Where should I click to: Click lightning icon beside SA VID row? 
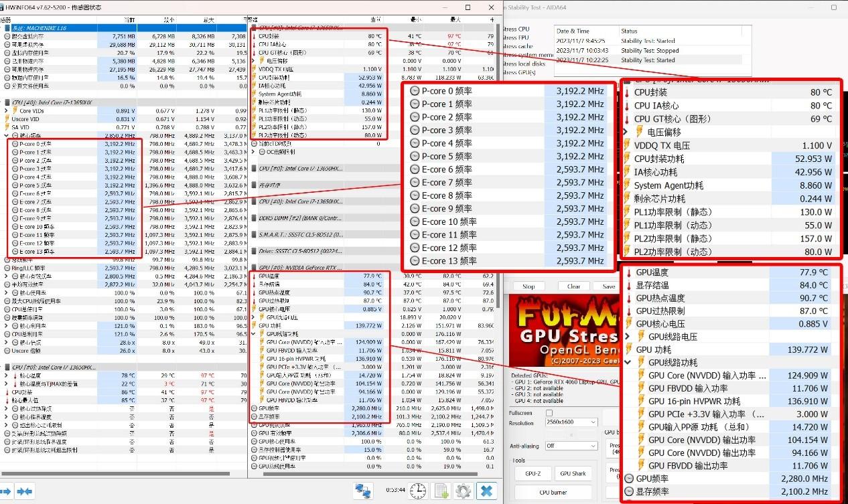coord(8,127)
